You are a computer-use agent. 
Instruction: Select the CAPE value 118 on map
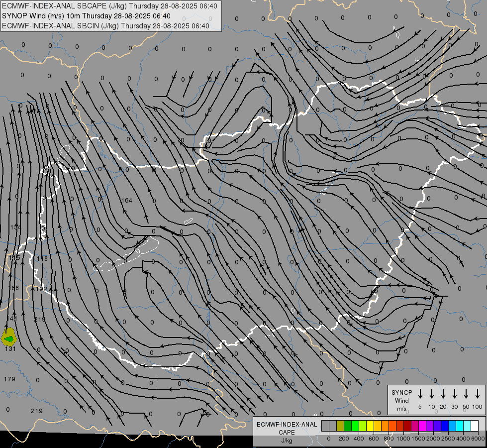42,259
